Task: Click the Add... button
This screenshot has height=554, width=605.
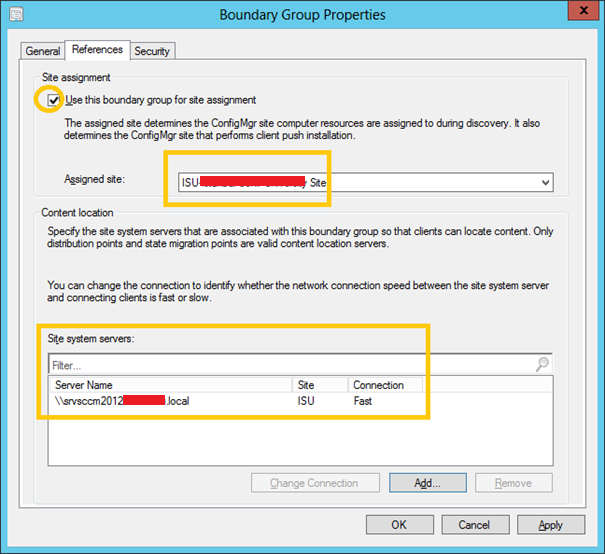Action: (427, 483)
